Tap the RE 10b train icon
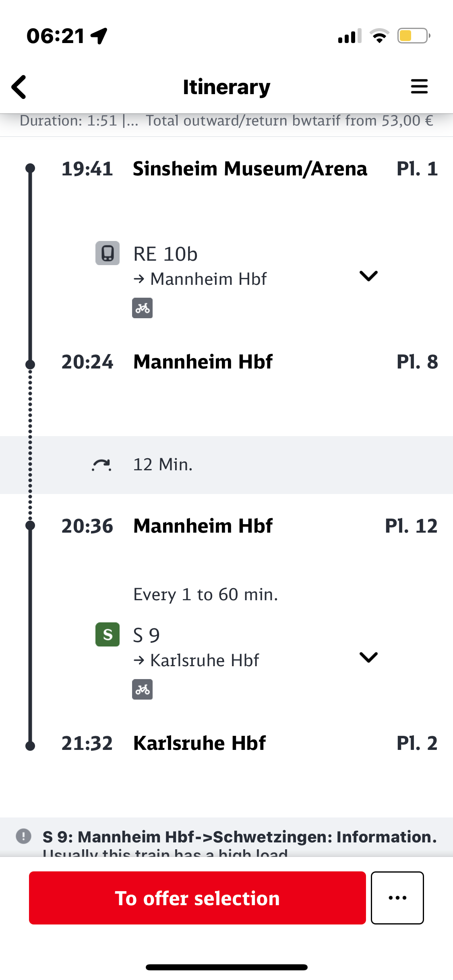 point(107,253)
